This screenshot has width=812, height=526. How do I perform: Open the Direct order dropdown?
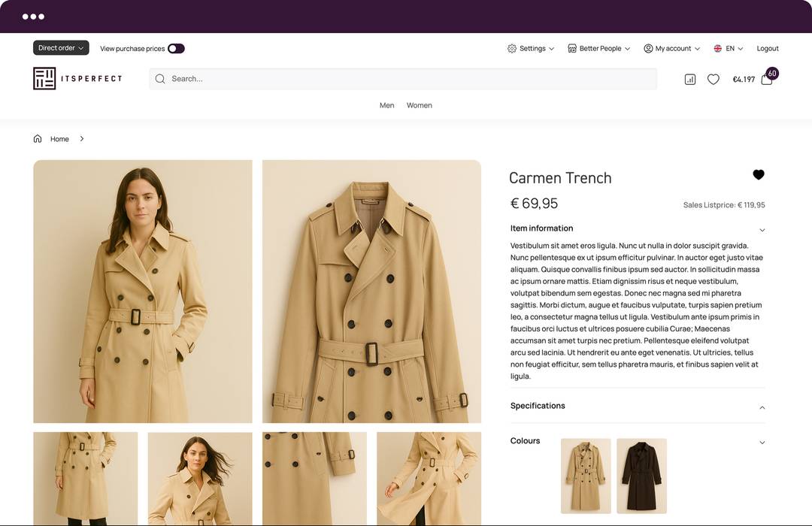coord(61,47)
